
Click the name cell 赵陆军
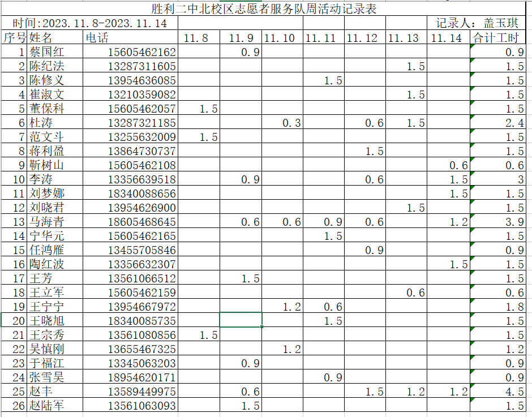(55, 405)
